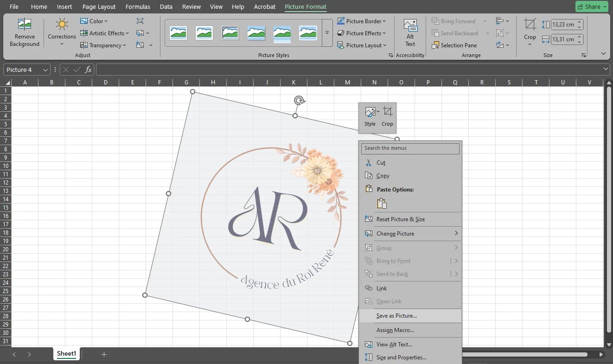Click the next sheet arrow
This screenshot has width=613, height=364.
pyautogui.click(x=29, y=354)
